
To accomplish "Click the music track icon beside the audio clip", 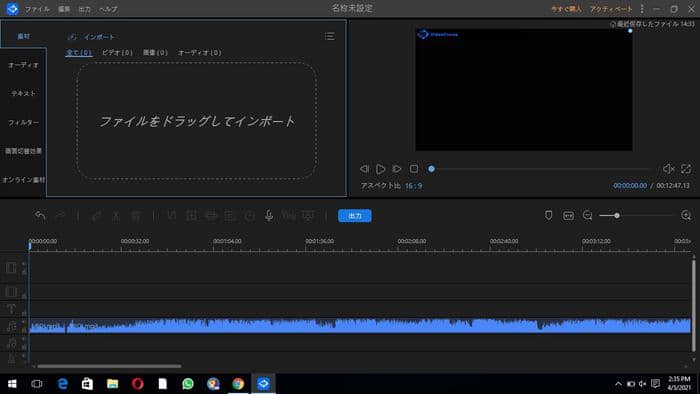I will coord(11,326).
